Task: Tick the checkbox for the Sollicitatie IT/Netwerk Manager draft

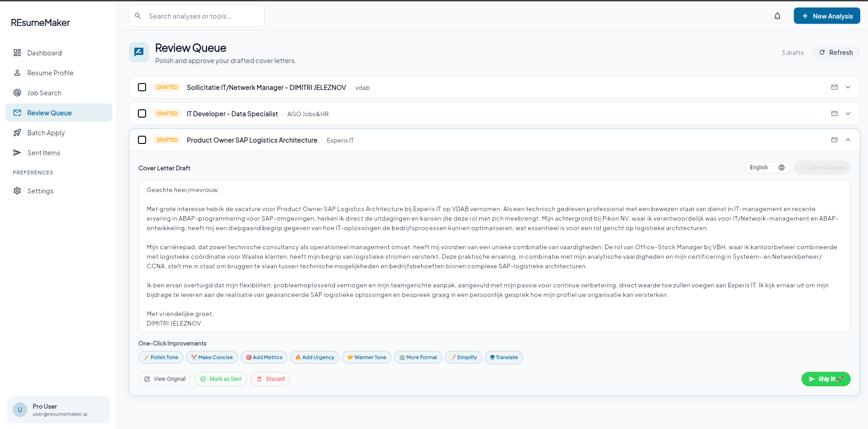Action: [x=142, y=87]
